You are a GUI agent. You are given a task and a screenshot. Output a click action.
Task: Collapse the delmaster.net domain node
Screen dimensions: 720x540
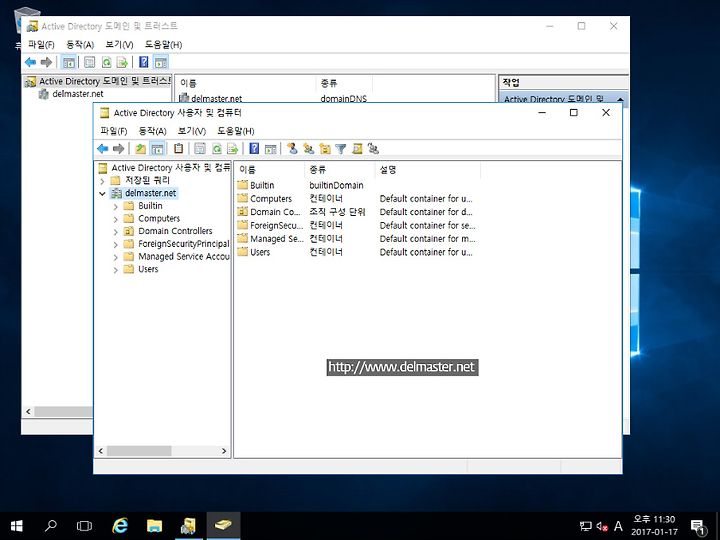[x=102, y=194]
